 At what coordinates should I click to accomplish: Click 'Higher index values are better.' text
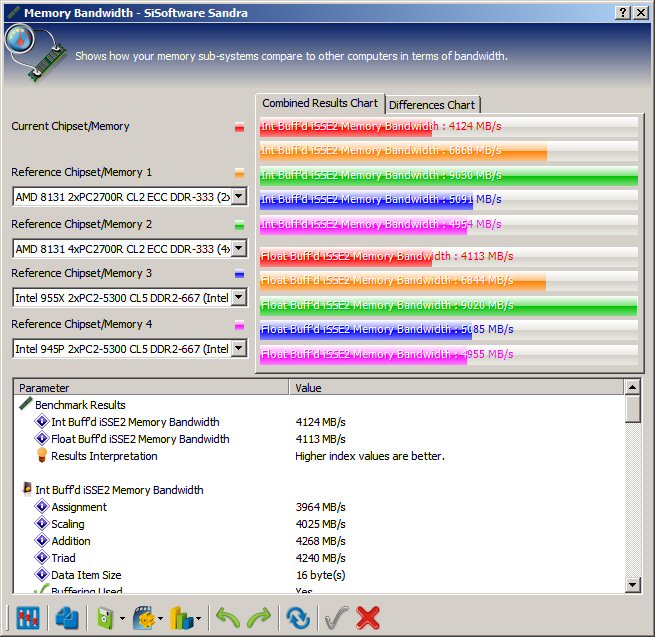tap(370, 456)
